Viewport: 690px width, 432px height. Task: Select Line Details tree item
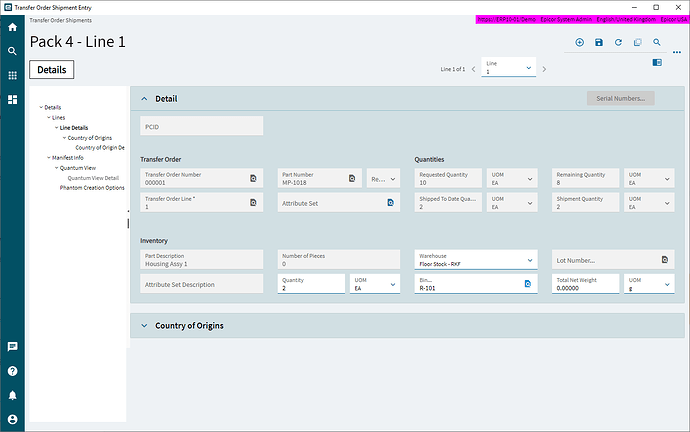point(74,128)
